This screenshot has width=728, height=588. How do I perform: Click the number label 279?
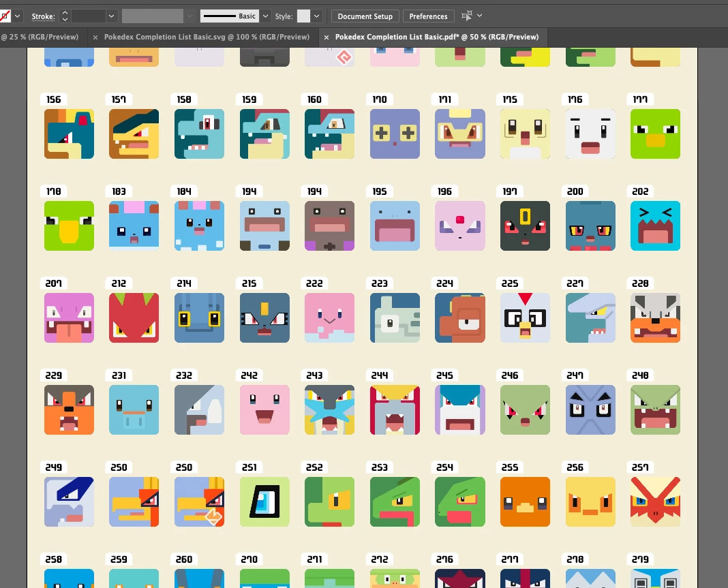click(x=640, y=559)
